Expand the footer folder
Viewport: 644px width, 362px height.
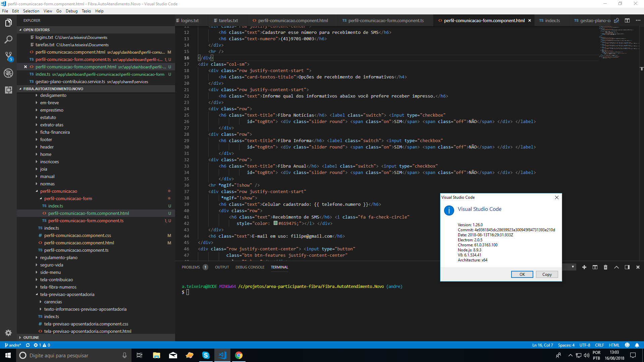coord(46,139)
